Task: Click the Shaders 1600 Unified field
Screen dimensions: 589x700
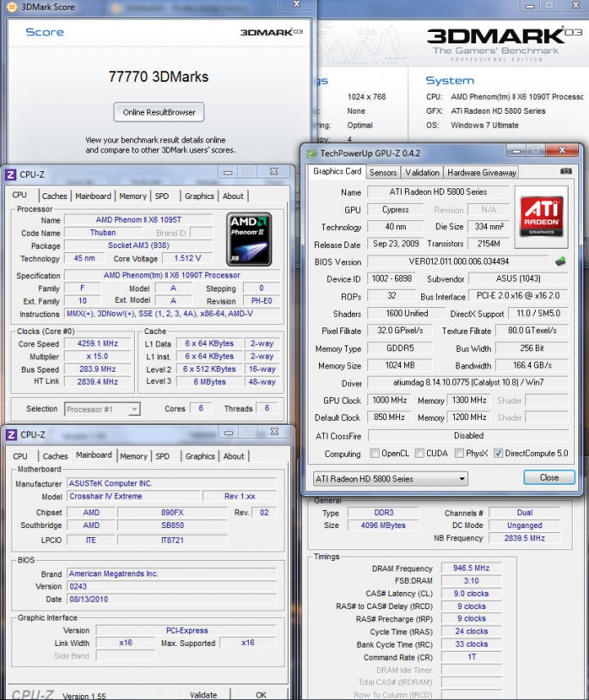Action: point(406,314)
